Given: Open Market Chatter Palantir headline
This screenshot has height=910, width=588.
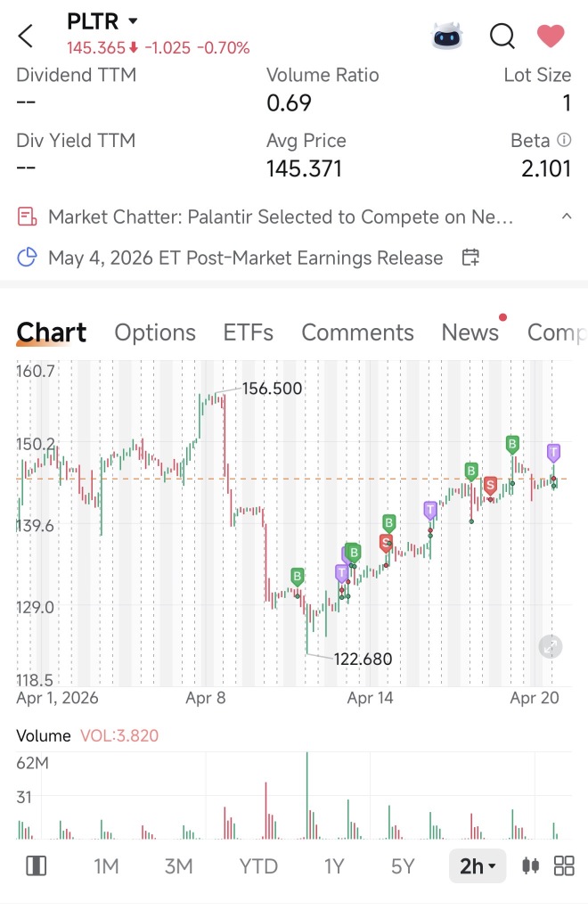Looking at the screenshot, I should [x=281, y=217].
